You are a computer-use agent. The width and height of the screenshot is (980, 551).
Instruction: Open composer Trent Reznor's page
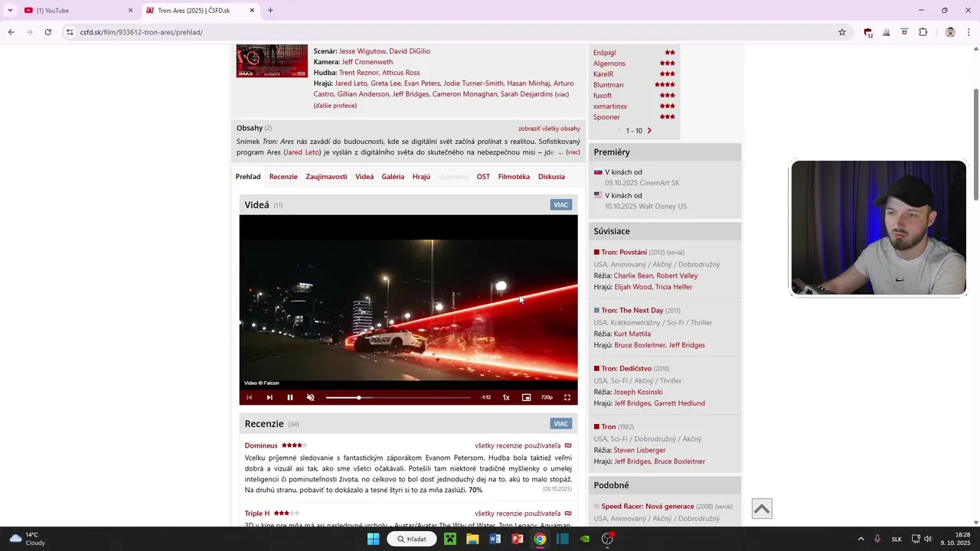[x=358, y=73]
